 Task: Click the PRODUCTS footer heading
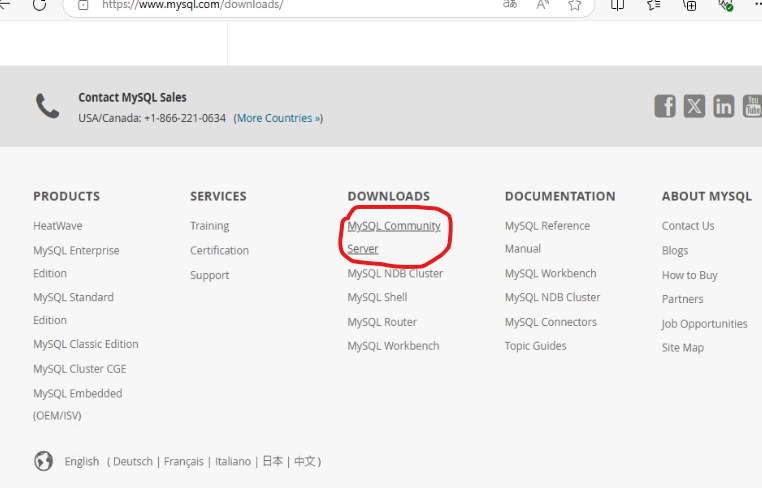[67, 196]
